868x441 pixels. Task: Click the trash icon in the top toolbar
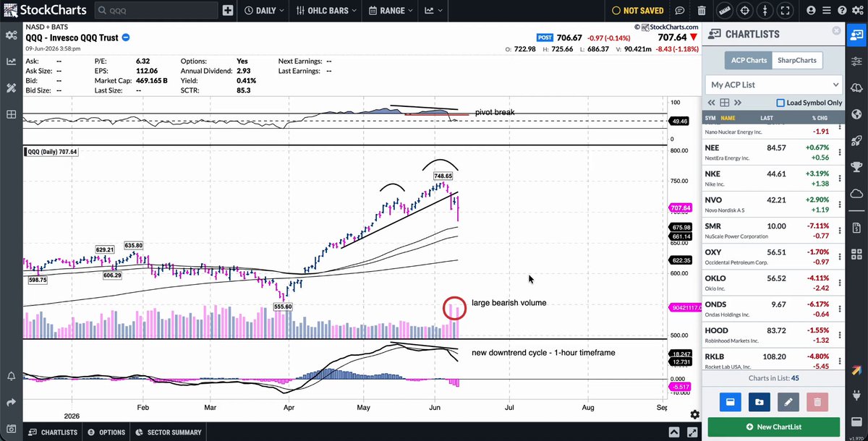click(x=702, y=11)
